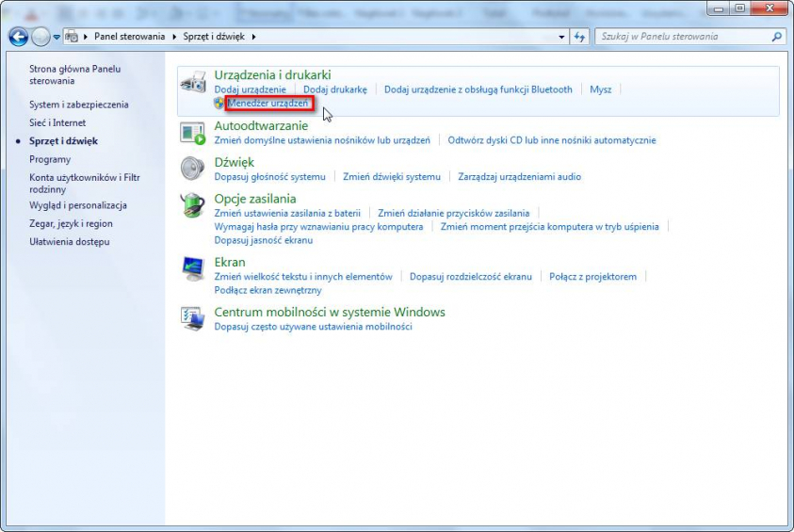Click Dopasuj jasność ekranu link
794x532 pixels.
pos(264,240)
